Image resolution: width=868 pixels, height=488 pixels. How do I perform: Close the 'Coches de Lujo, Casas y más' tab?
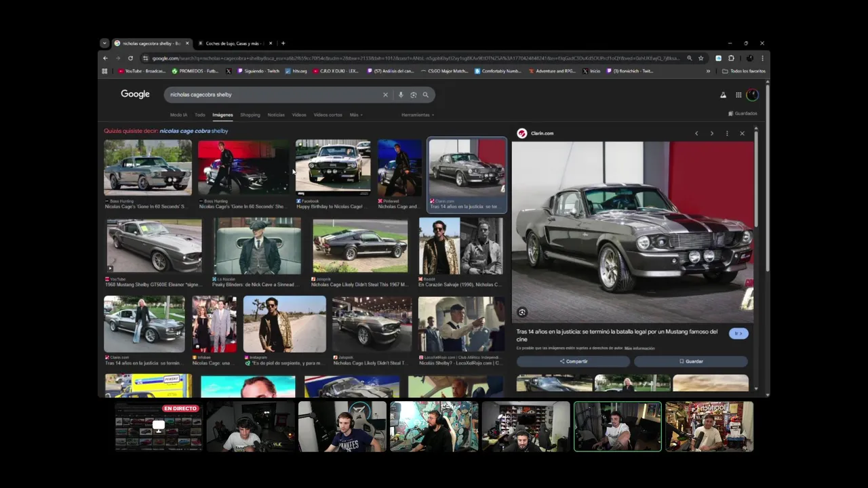tap(271, 43)
